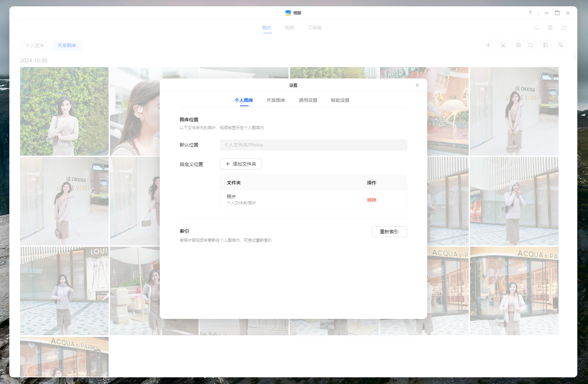Open the close-up photo of the woman wearing an earbud
Viewport: 588px width, 384px height.
(x=135, y=111)
